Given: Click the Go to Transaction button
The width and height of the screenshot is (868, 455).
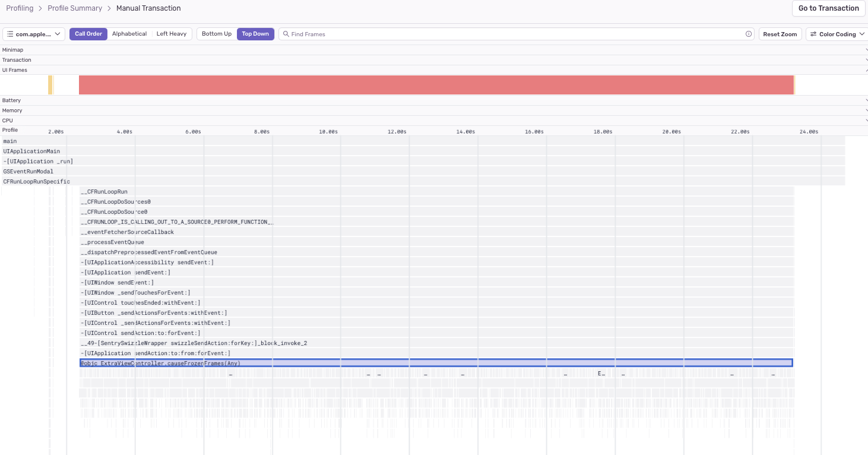Looking at the screenshot, I should coord(828,8).
